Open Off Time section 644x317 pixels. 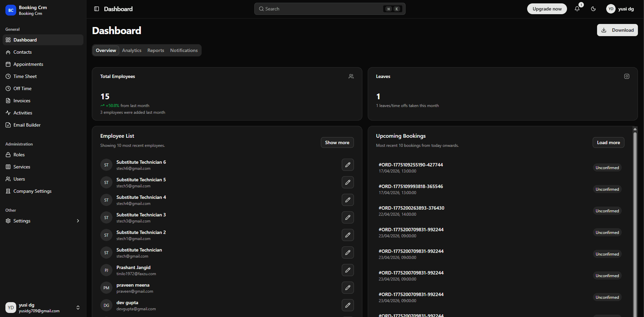(x=43, y=88)
